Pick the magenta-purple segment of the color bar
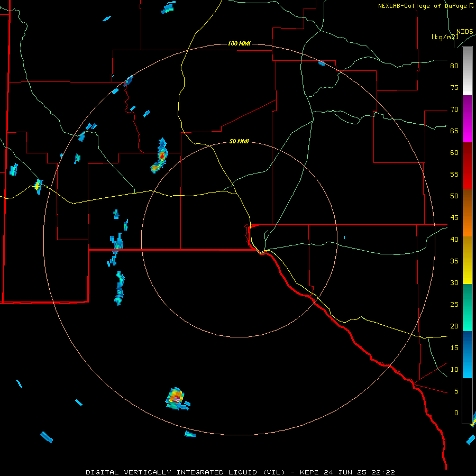The height and width of the screenshot is (476, 476). (x=467, y=118)
